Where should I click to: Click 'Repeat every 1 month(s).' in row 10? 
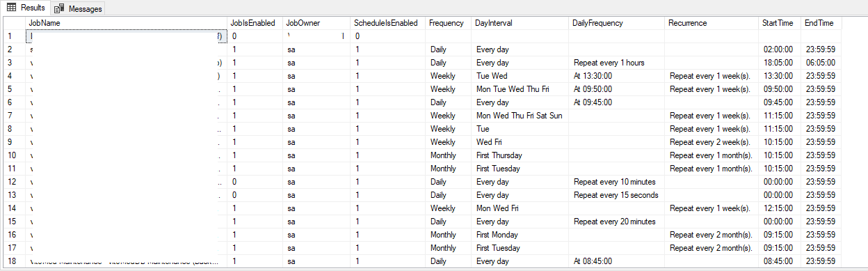pyautogui.click(x=712, y=155)
